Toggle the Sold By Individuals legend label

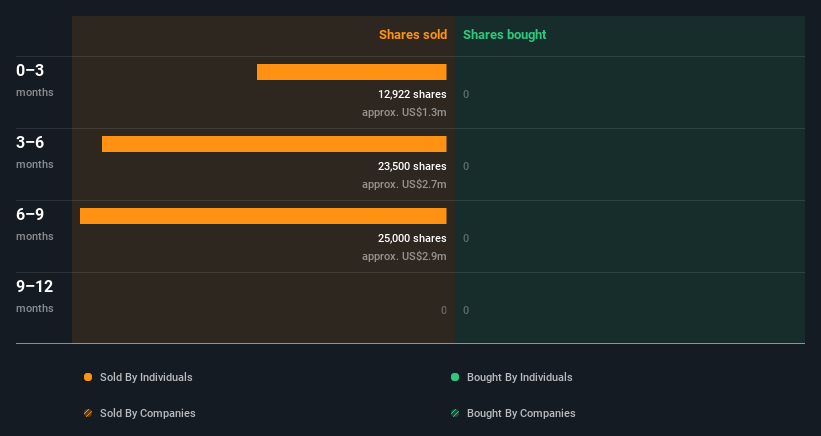pyautogui.click(x=146, y=377)
